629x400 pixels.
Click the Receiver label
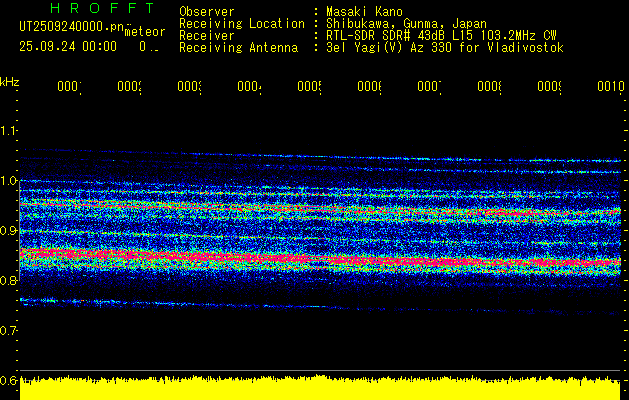207,36
